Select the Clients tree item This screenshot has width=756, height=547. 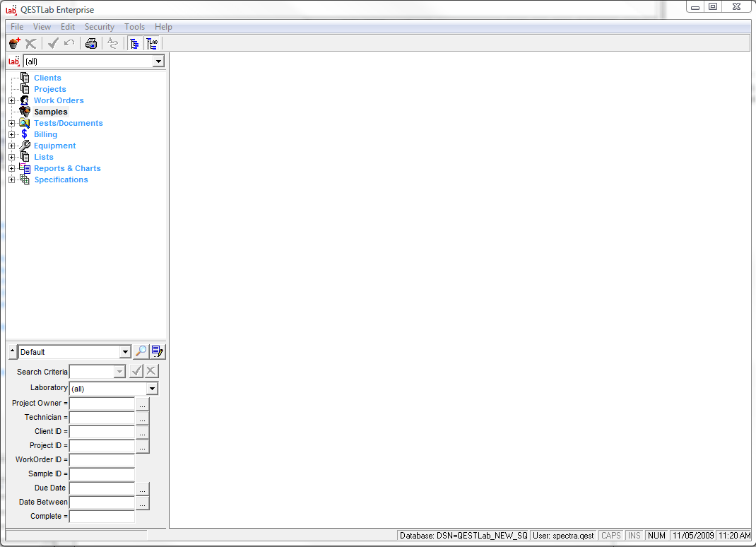[47, 78]
